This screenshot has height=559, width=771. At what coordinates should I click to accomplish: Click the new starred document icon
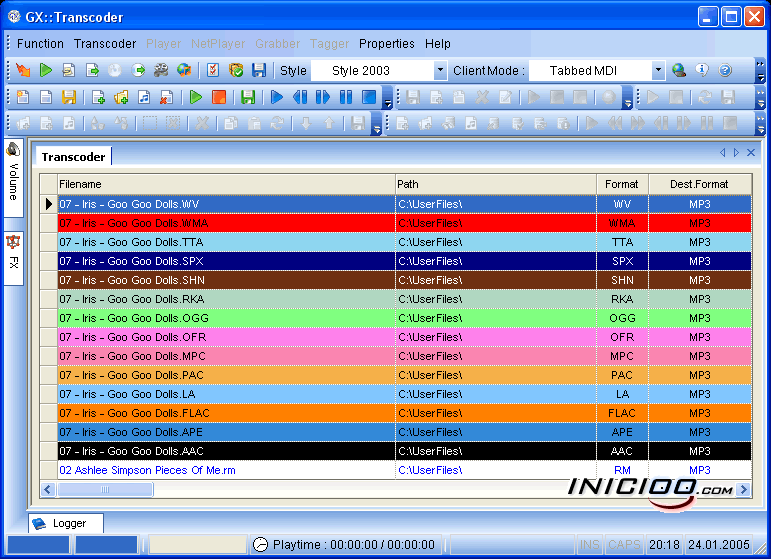pos(23,97)
